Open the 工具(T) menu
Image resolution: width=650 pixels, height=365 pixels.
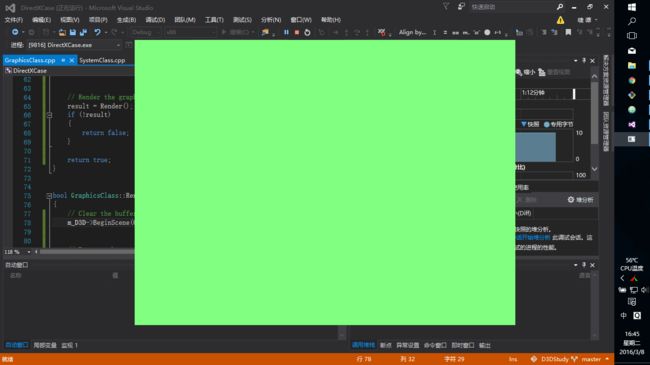click(214, 19)
